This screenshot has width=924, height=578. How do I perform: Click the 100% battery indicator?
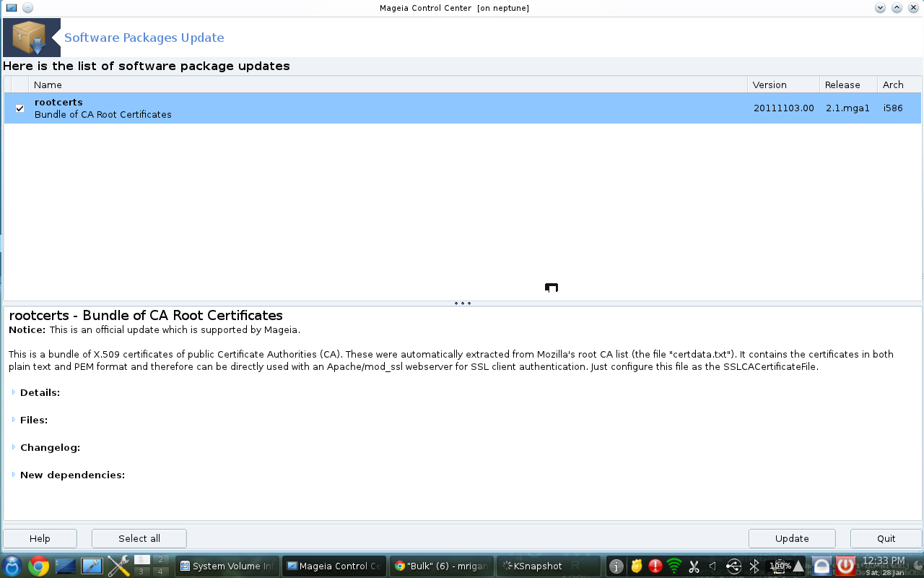pos(780,566)
